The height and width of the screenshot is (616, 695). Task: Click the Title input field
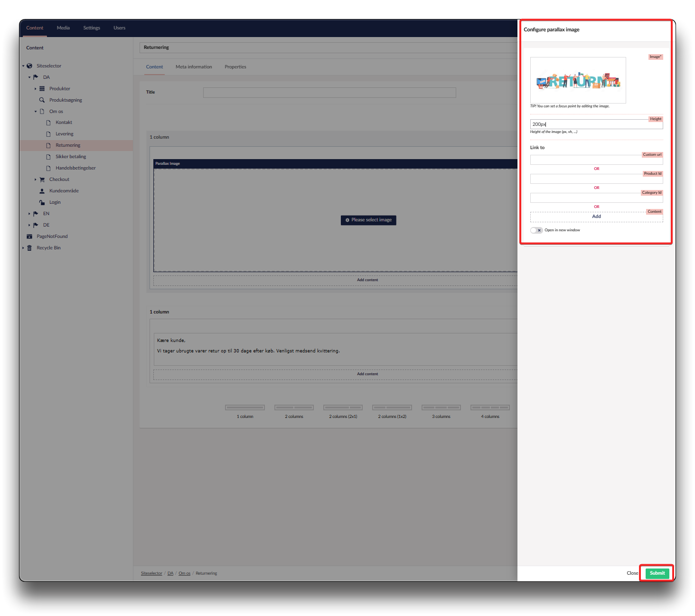point(329,93)
